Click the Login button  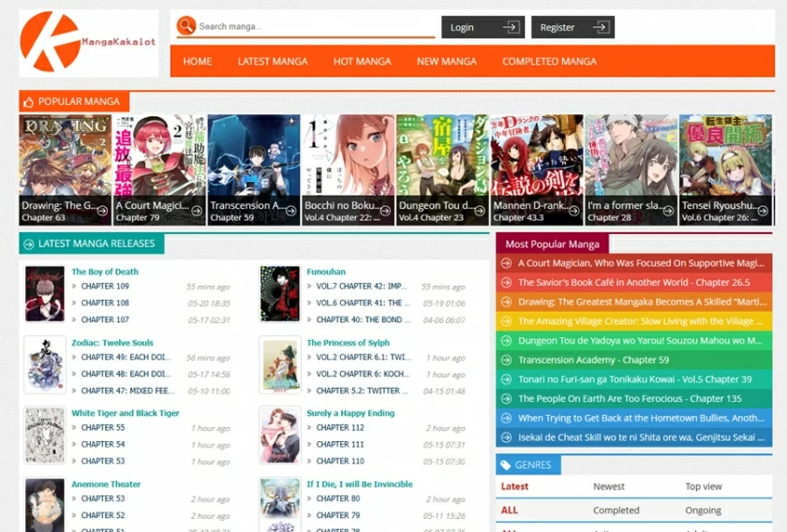tap(483, 27)
